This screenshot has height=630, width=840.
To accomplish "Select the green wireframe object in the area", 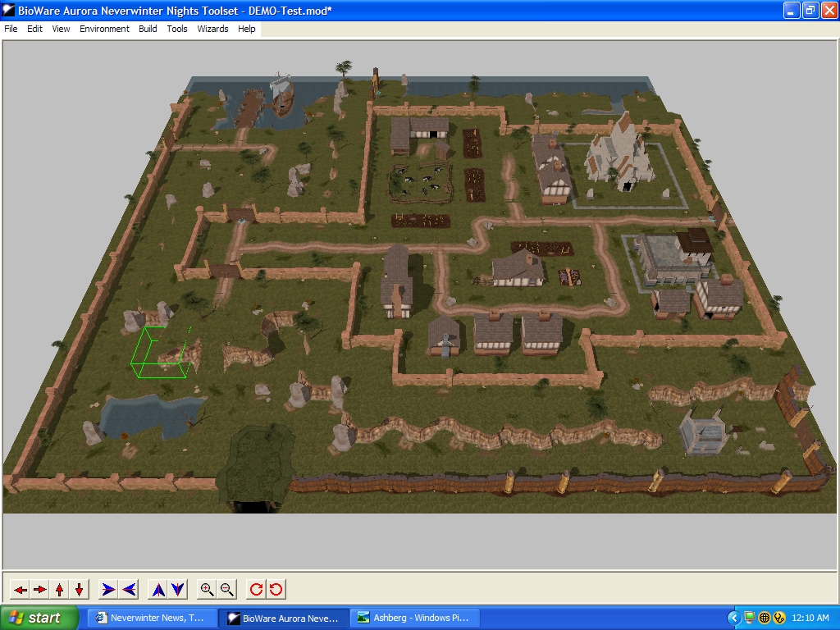I will [156, 353].
